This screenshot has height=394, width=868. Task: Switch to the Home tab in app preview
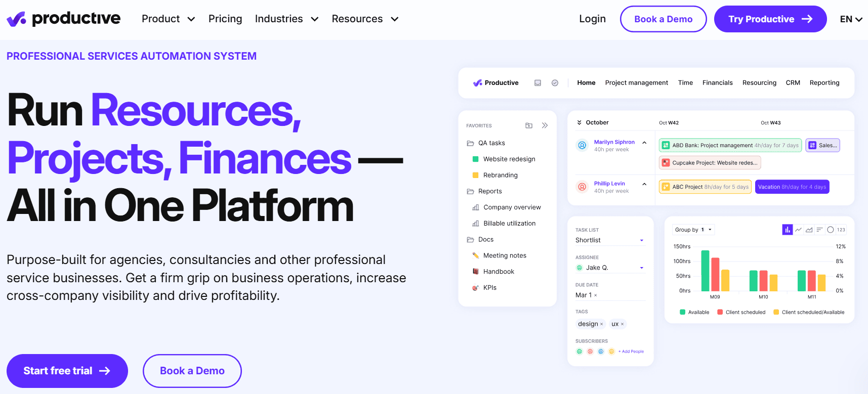[x=586, y=83]
